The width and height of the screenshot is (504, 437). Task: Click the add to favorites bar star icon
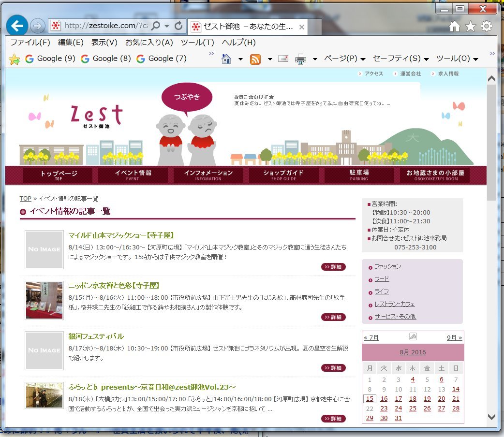coord(15,59)
